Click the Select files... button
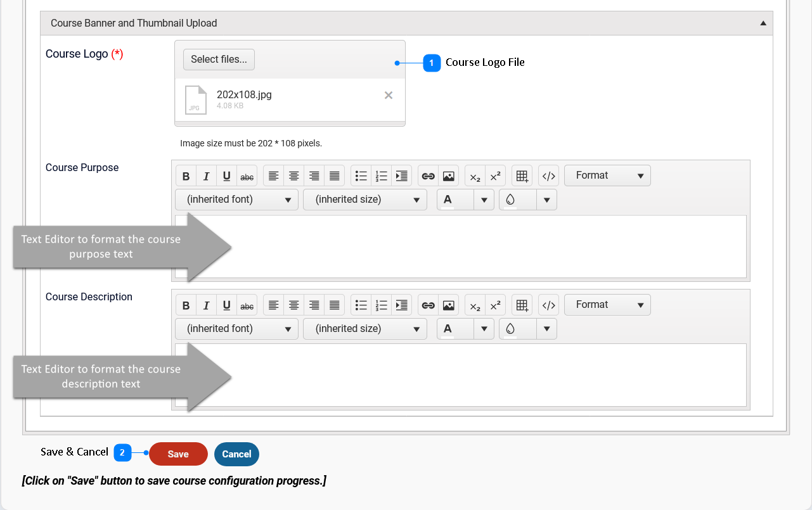This screenshot has height=510, width=812. tap(219, 60)
